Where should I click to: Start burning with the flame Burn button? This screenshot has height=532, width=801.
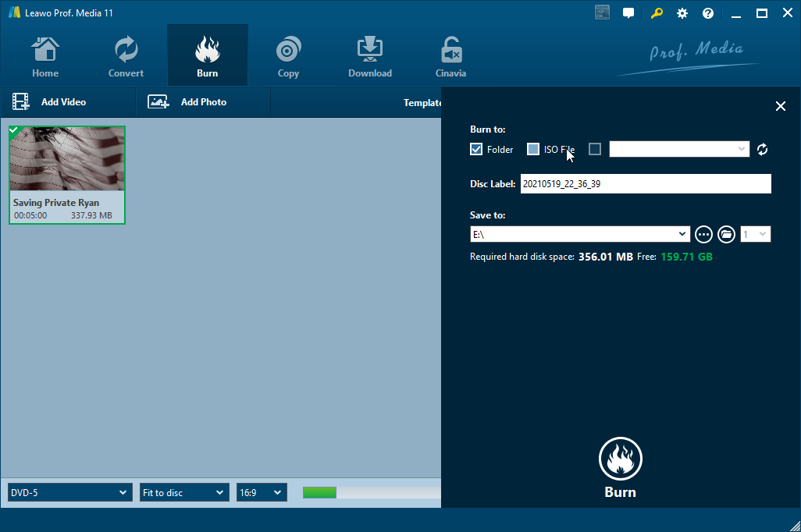620,459
